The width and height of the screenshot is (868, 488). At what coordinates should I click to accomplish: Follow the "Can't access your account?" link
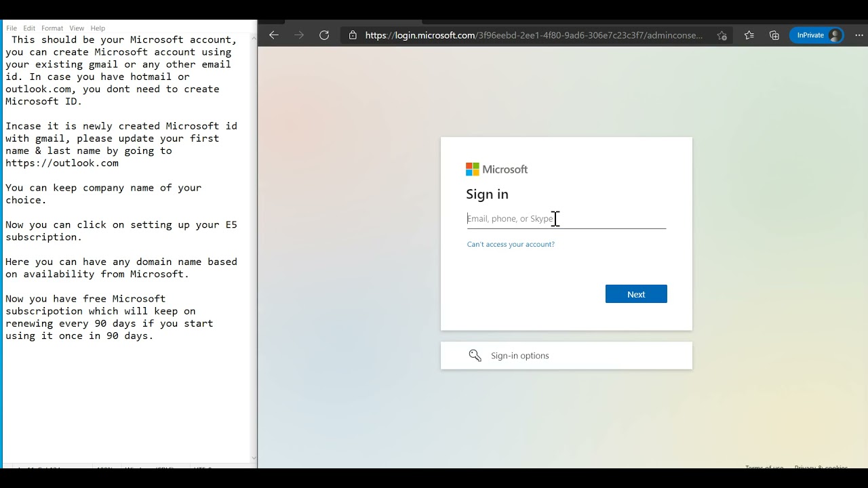pos(511,244)
